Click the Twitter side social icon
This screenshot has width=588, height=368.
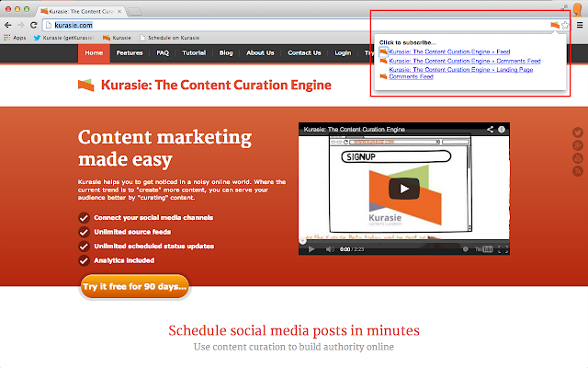[578, 132]
